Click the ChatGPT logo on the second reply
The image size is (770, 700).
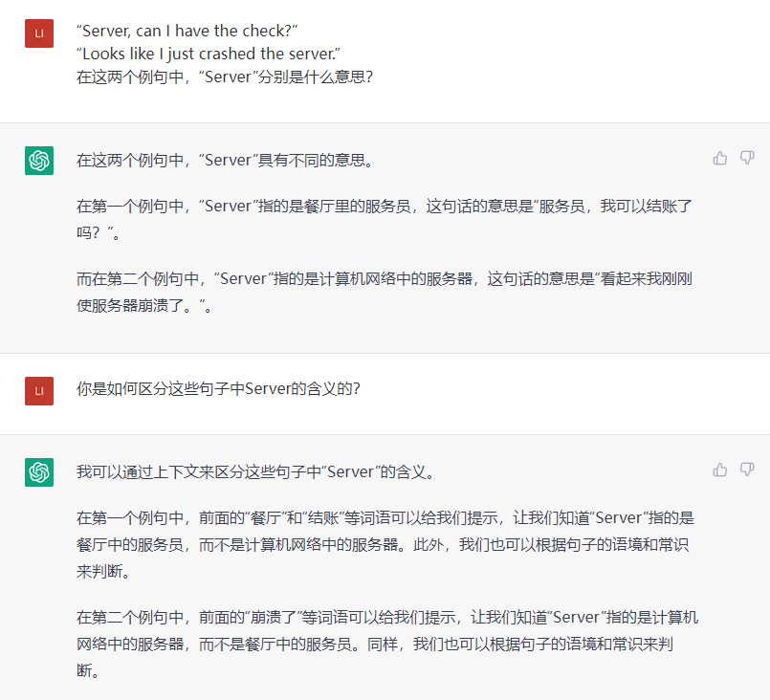tap(39, 471)
